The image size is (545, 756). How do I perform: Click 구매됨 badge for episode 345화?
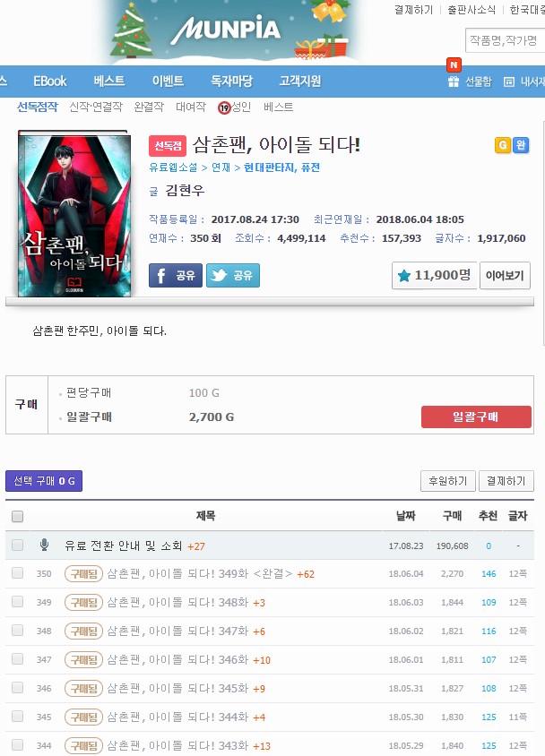click(83, 689)
